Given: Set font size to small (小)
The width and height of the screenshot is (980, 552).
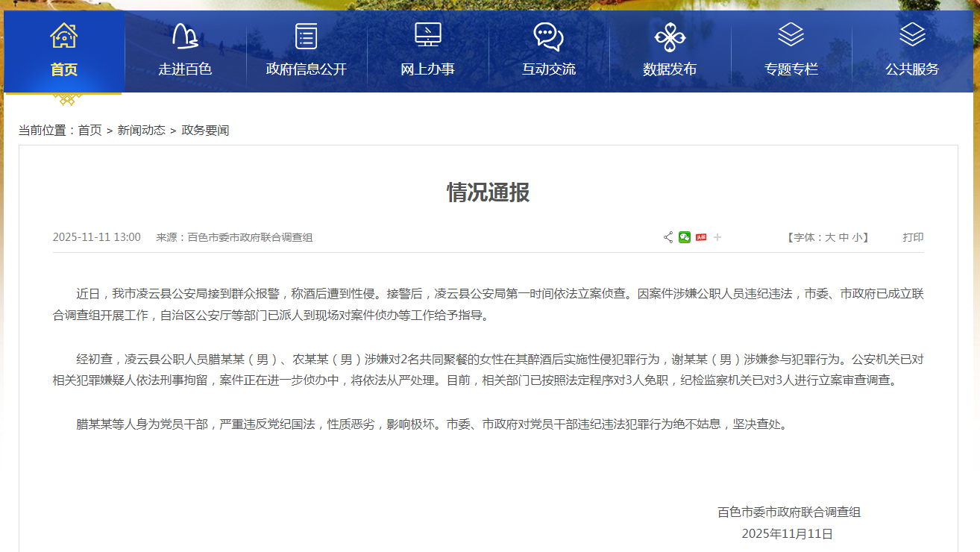Looking at the screenshot, I should 858,237.
